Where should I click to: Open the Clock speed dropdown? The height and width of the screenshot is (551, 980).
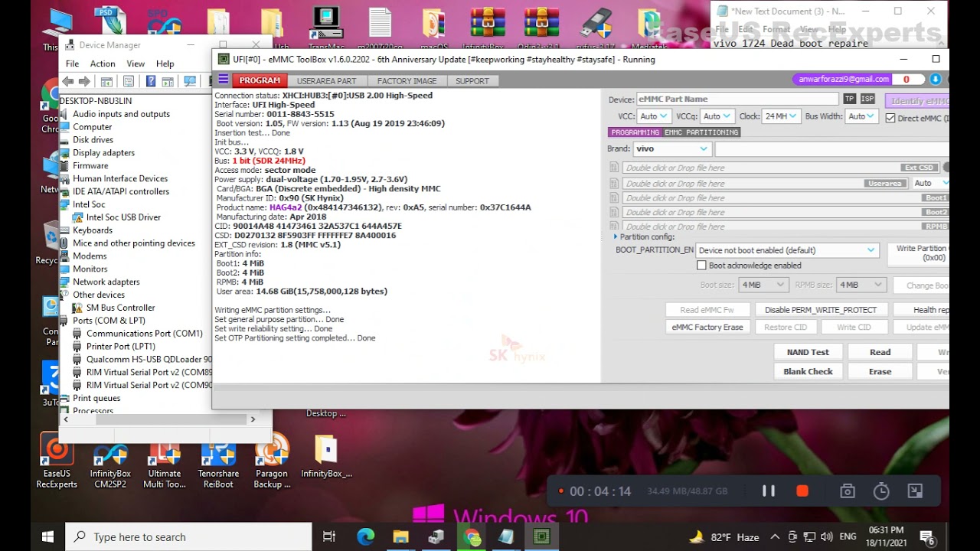pyautogui.click(x=781, y=116)
